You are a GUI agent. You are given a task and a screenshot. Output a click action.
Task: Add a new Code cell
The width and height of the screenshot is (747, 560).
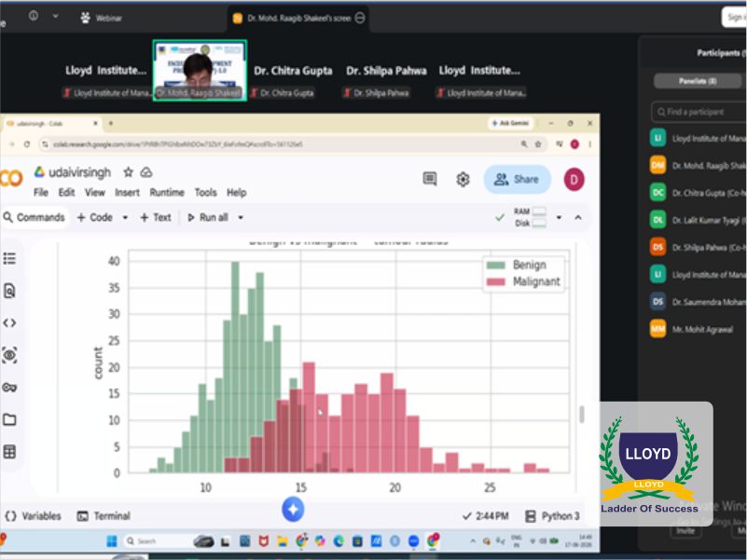pyautogui.click(x=95, y=218)
